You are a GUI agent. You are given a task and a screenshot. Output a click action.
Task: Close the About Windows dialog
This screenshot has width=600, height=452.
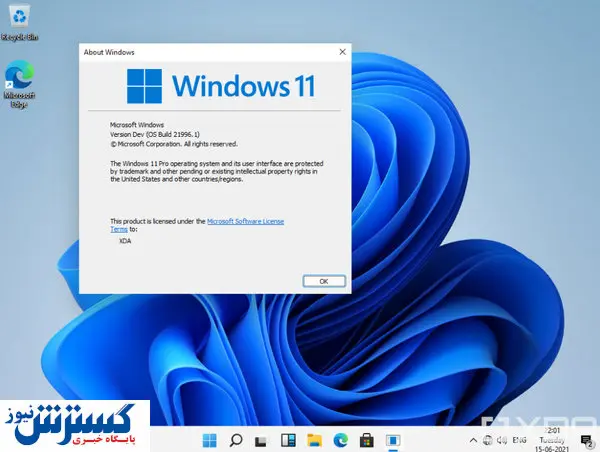[342, 51]
